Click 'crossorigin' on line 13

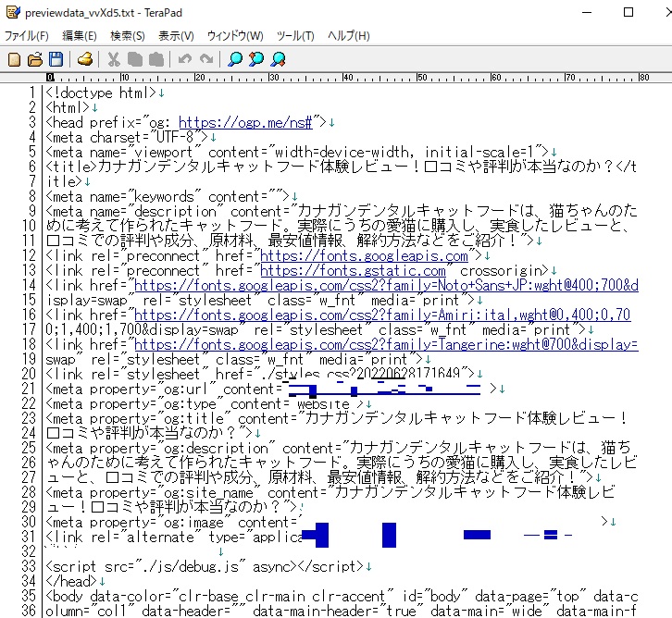(501, 271)
